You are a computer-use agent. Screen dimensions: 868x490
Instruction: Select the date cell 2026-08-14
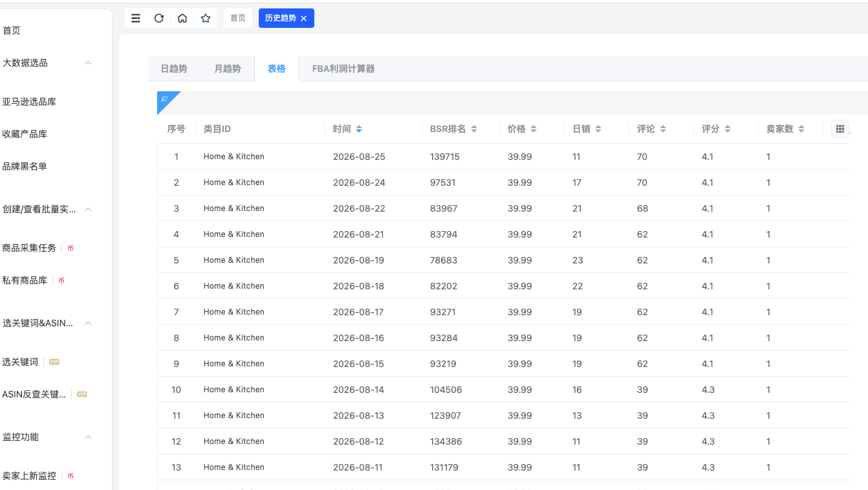359,390
